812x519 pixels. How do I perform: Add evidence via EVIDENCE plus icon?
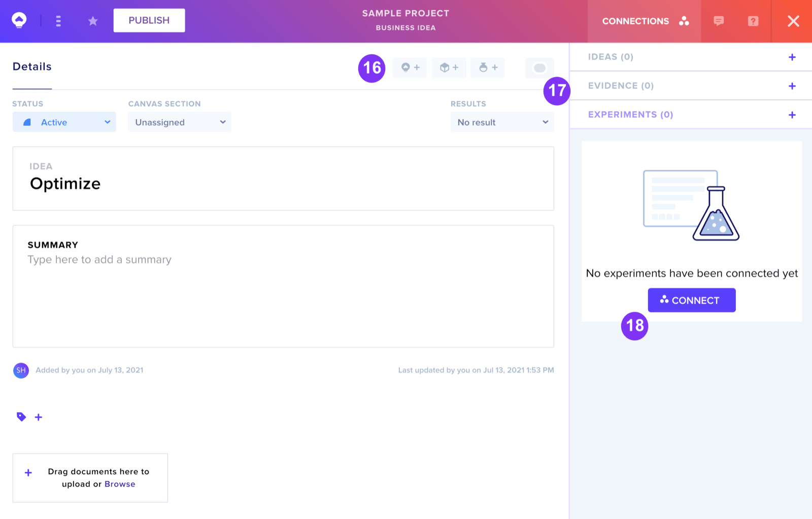[792, 86]
